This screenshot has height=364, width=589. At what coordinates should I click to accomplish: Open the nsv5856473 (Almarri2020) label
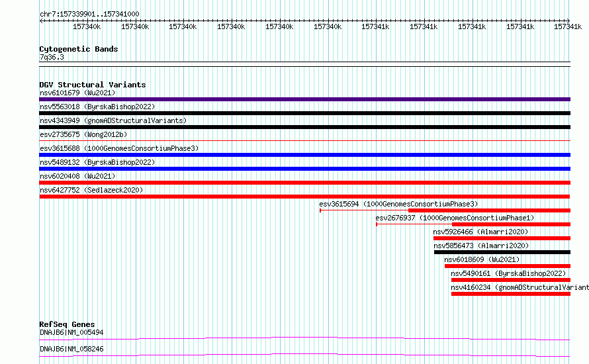click(x=481, y=246)
